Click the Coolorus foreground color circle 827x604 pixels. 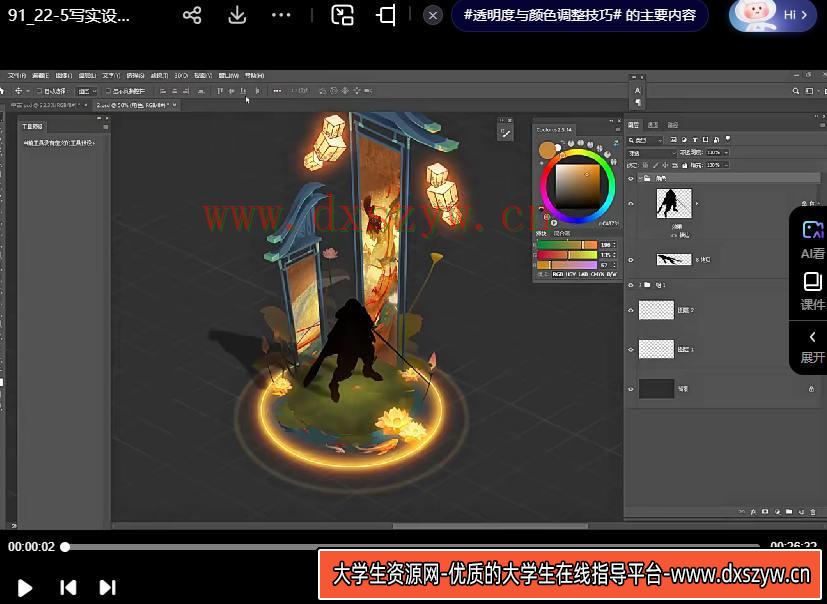point(547,150)
